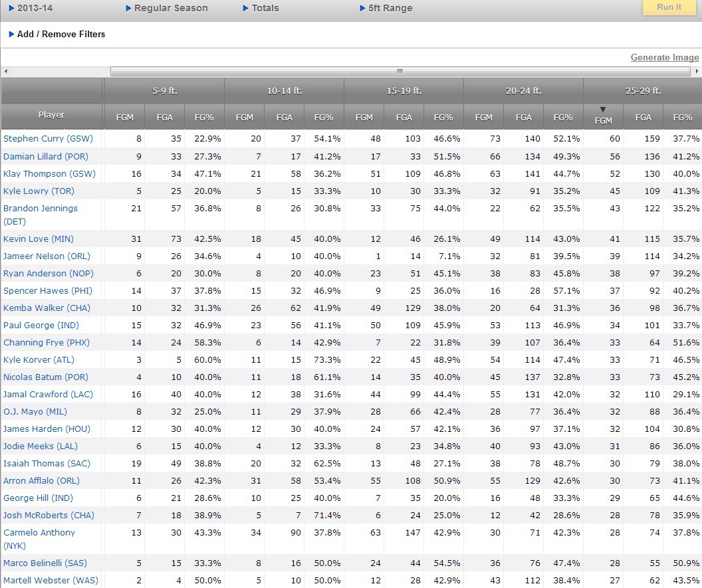Open Marco Belinelli (SAS) player link
Image resolution: width=702 pixels, height=588 pixels.
(45, 563)
